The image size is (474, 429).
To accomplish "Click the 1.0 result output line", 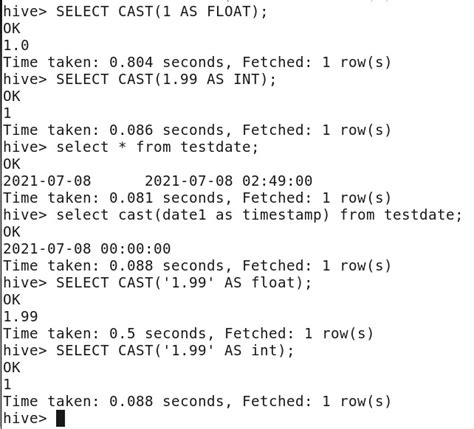I will [16, 45].
